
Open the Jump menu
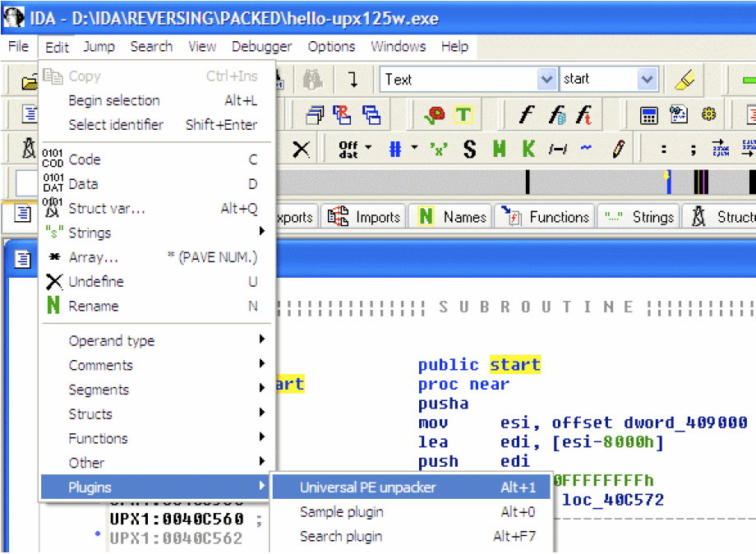click(99, 46)
